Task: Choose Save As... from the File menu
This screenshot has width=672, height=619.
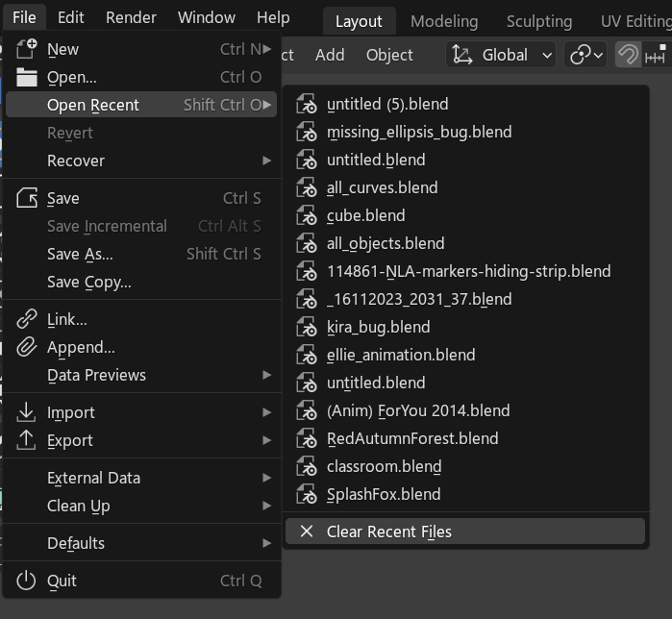Action: pyautogui.click(x=141, y=254)
